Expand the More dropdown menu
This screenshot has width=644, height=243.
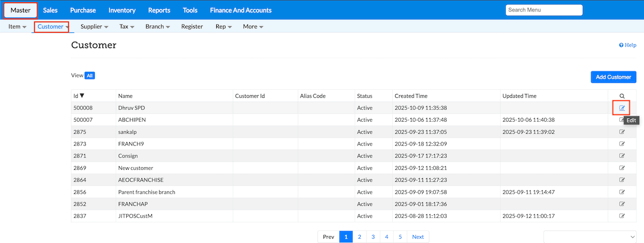[x=253, y=27]
